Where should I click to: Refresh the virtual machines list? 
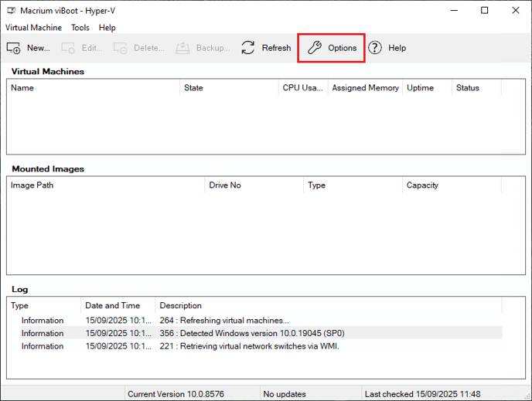coord(248,48)
